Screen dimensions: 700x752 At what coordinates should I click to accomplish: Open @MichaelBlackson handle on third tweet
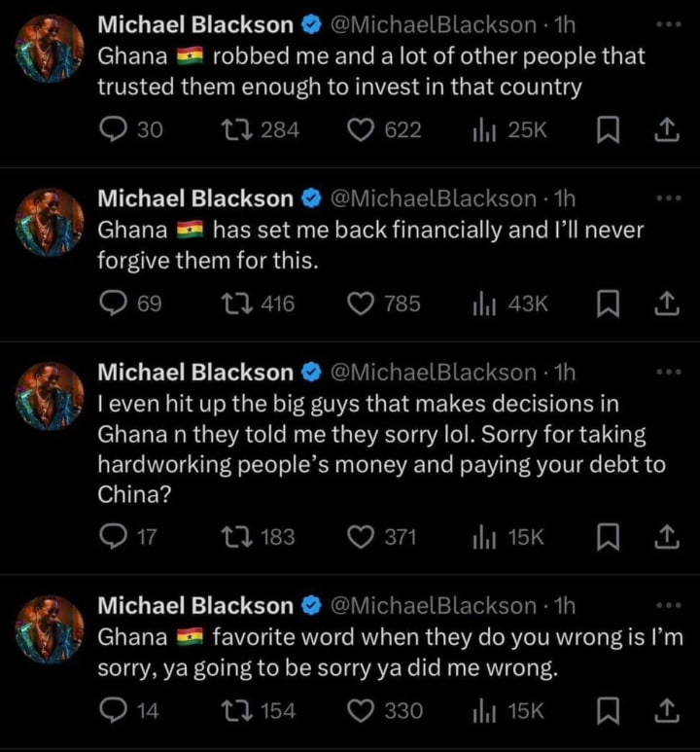click(x=434, y=373)
